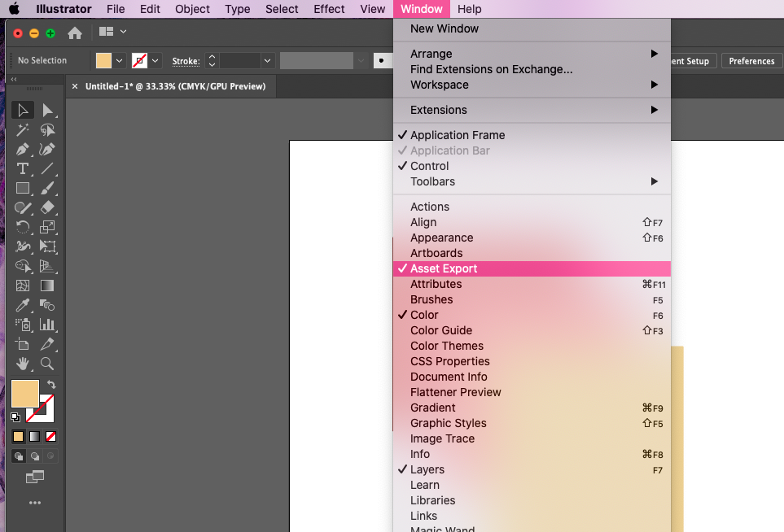
Task: Open the Effect menu
Action: [329, 9]
